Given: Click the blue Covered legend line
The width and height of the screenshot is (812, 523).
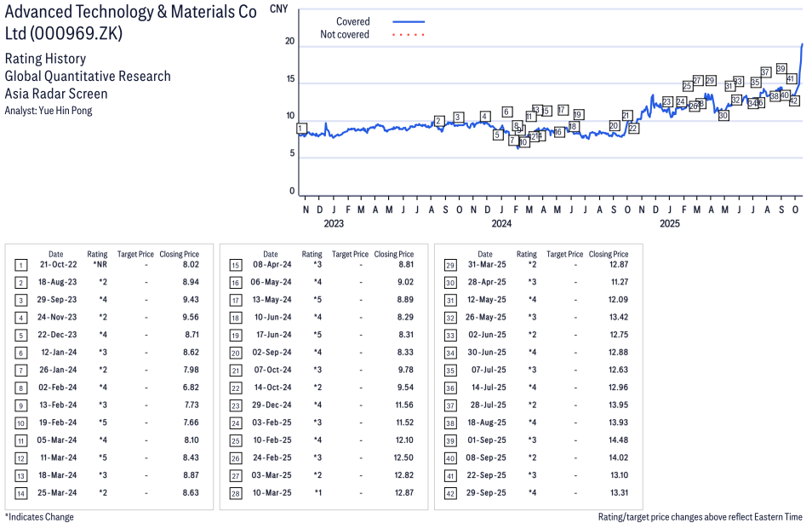Looking at the screenshot, I should [x=409, y=21].
